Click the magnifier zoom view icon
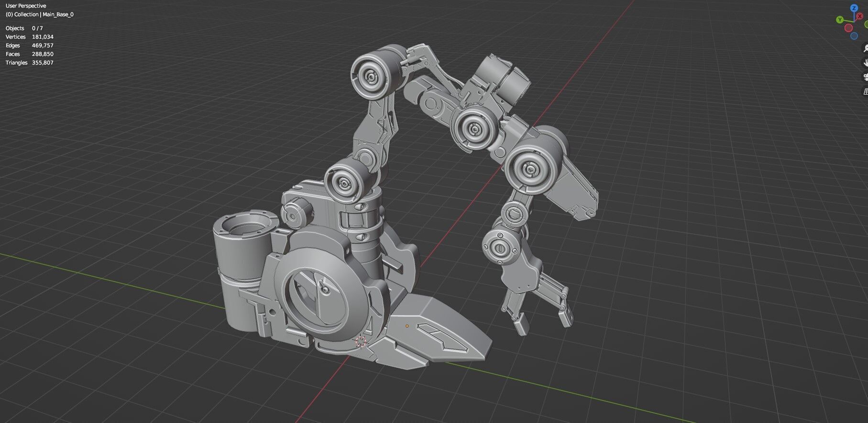868x423 pixels. [x=865, y=48]
